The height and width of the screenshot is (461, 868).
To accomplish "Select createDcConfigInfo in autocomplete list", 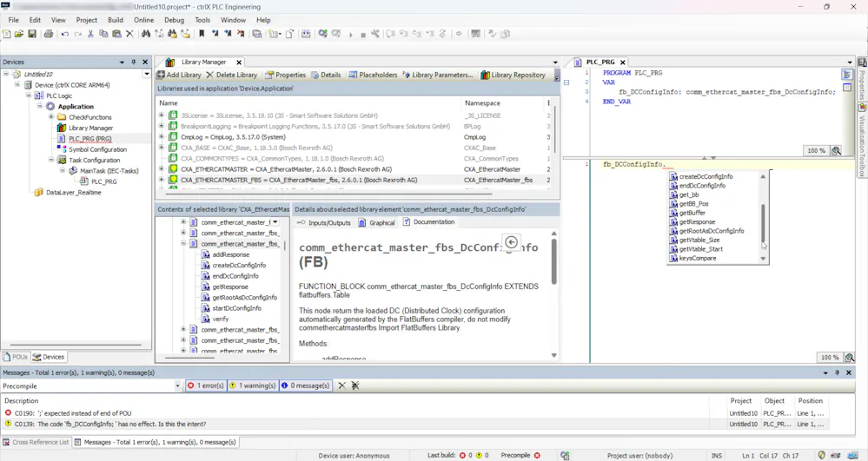I will [706, 176].
